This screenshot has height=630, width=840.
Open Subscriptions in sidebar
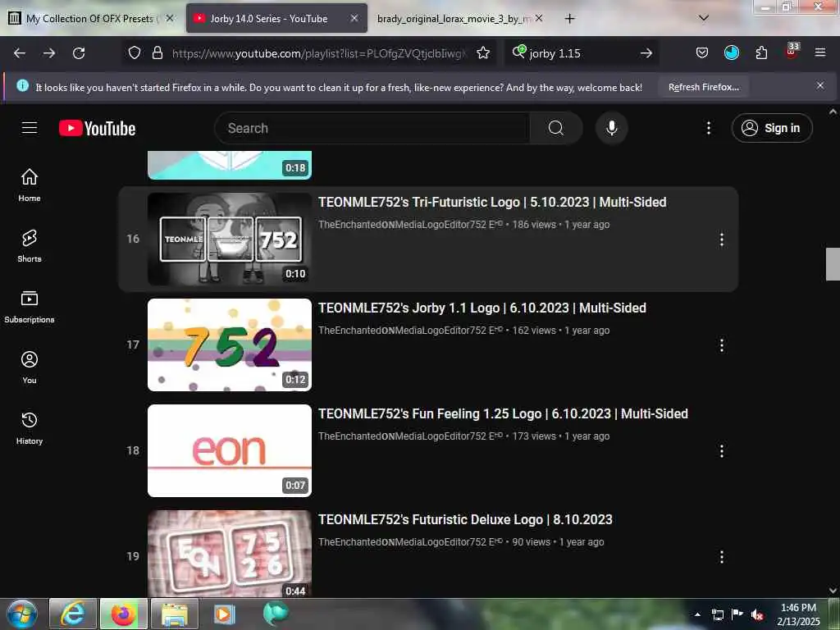[30, 307]
